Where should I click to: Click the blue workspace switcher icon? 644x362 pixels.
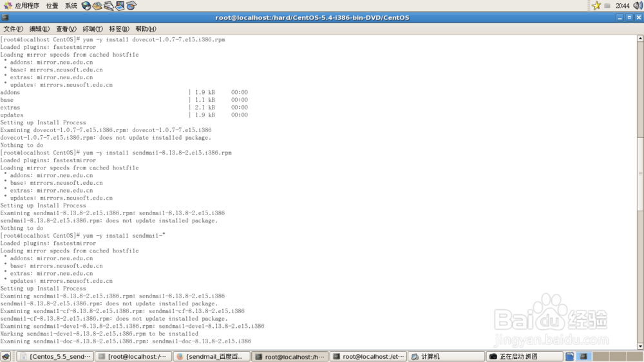[x=570, y=356]
